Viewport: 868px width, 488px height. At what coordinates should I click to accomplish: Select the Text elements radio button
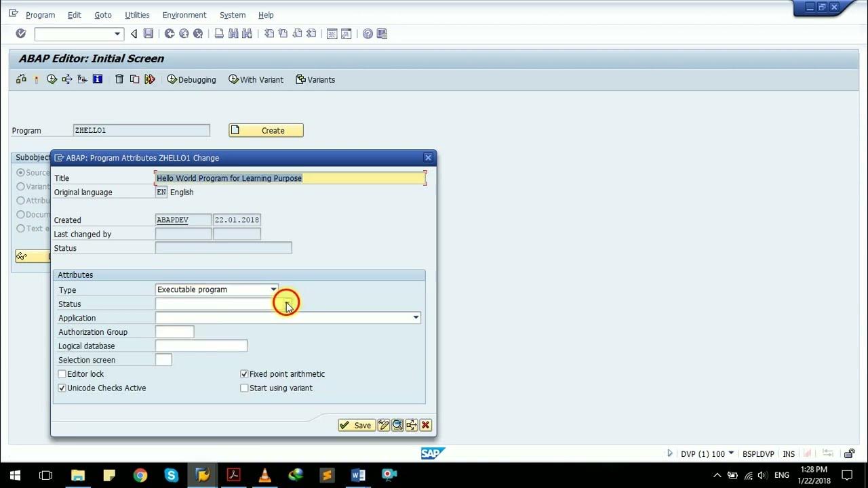[20, 228]
